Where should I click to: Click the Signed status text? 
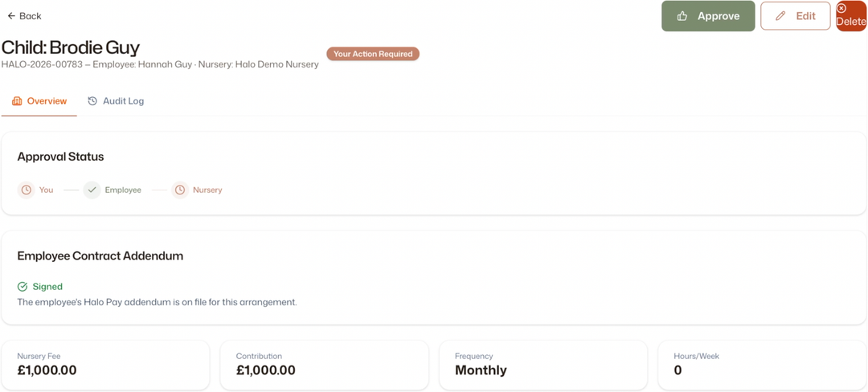coord(47,287)
